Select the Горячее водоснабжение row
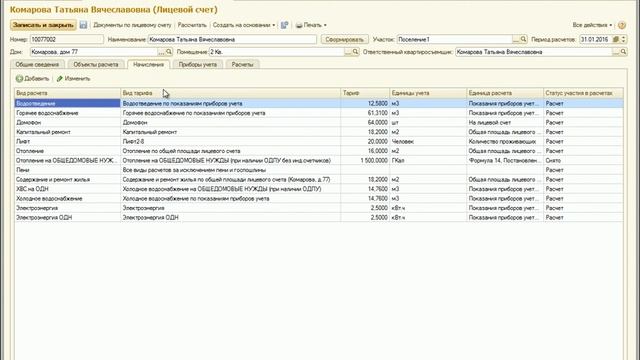The height and width of the screenshot is (360, 640). 319,113
